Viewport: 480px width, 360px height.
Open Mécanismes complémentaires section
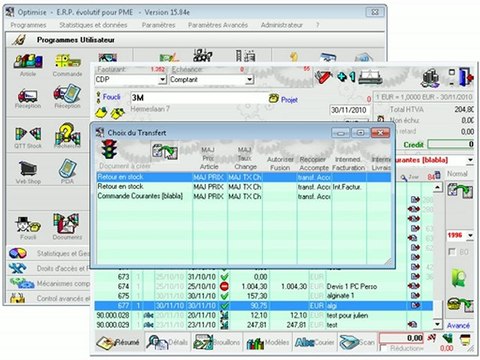point(48,283)
